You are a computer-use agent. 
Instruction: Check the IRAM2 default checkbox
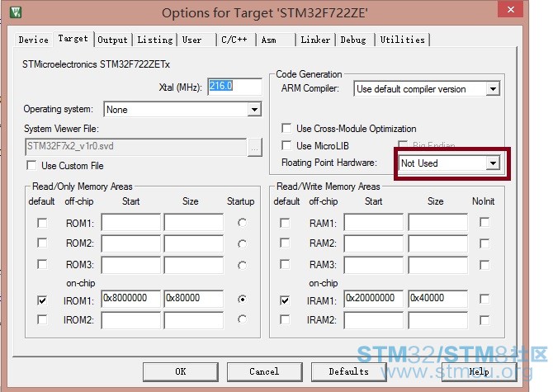(x=285, y=319)
